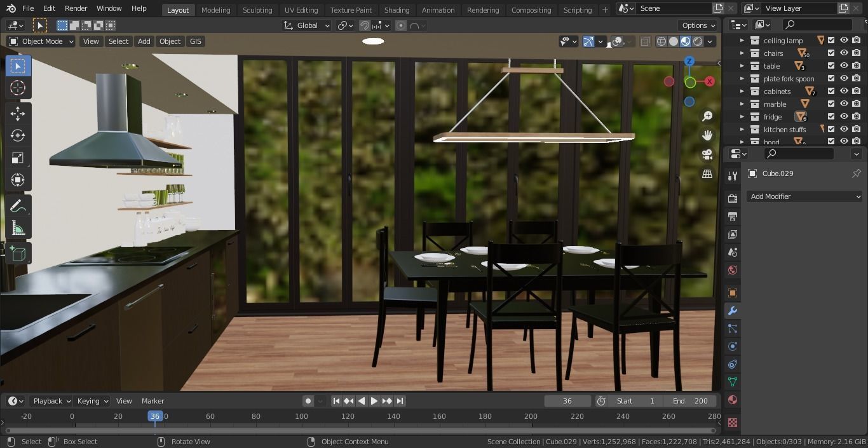Click the End frame field 200
This screenshot has height=448, width=868.
click(690, 401)
